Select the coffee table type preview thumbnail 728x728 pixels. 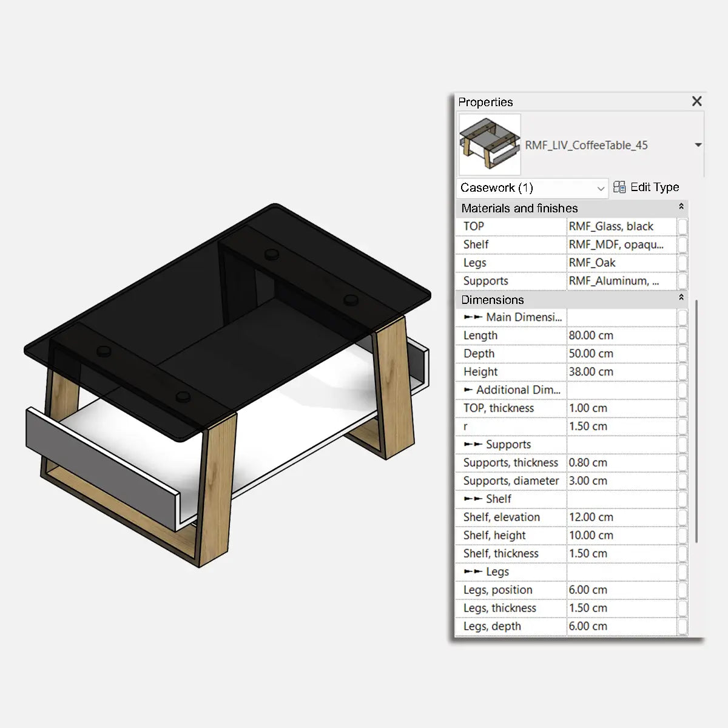[x=489, y=144]
